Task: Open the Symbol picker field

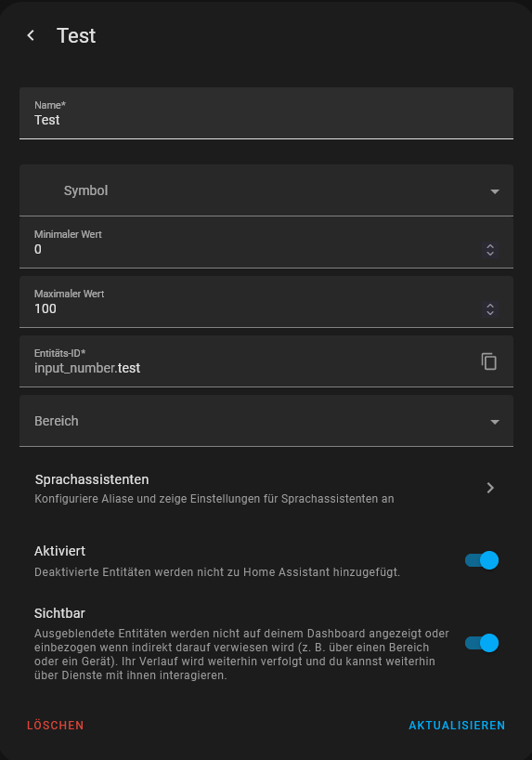Action: coord(266,190)
